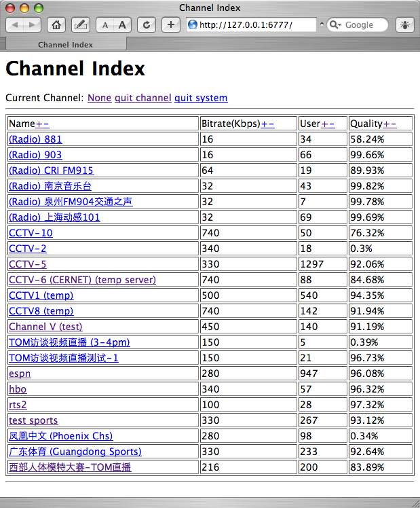
Task: Open the espn channel link
Action: [20, 374]
